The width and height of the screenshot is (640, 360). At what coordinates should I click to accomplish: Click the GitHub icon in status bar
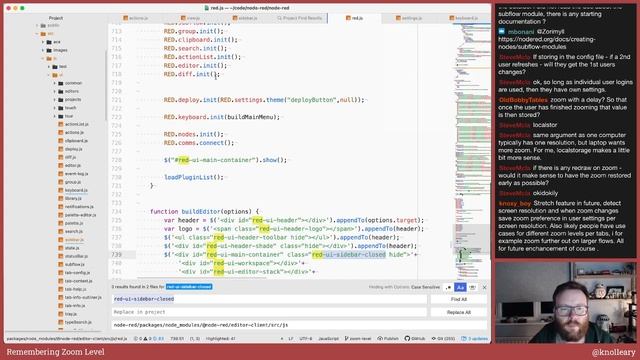pyautogui.click(x=407, y=338)
